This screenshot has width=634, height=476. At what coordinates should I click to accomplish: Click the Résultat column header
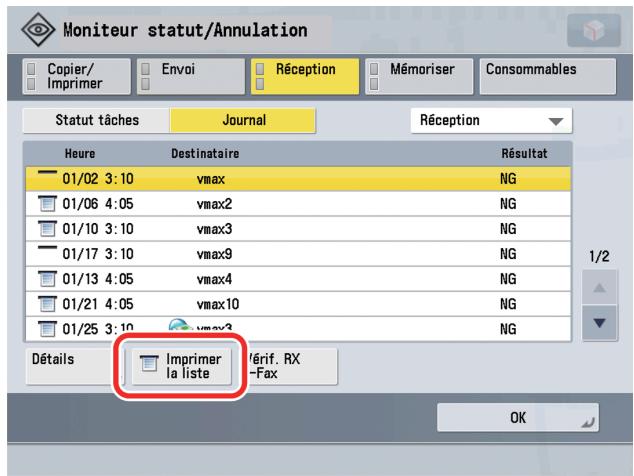pyautogui.click(x=524, y=154)
